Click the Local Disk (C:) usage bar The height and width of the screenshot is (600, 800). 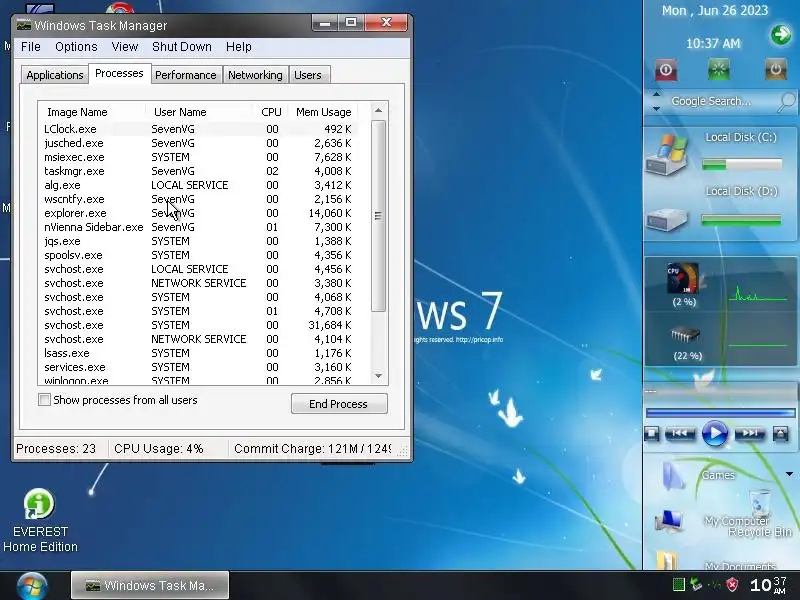(x=741, y=164)
